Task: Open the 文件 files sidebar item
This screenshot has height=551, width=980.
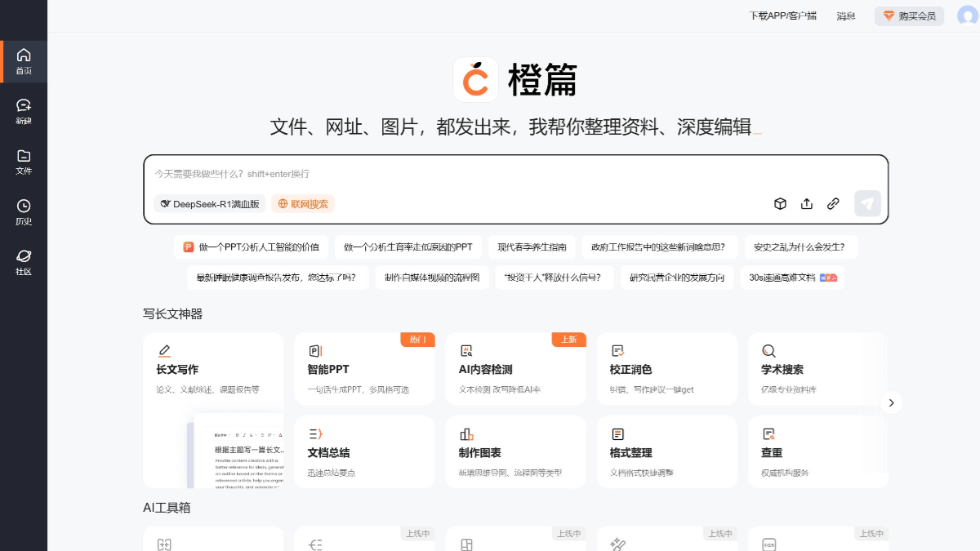Action: [24, 162]
